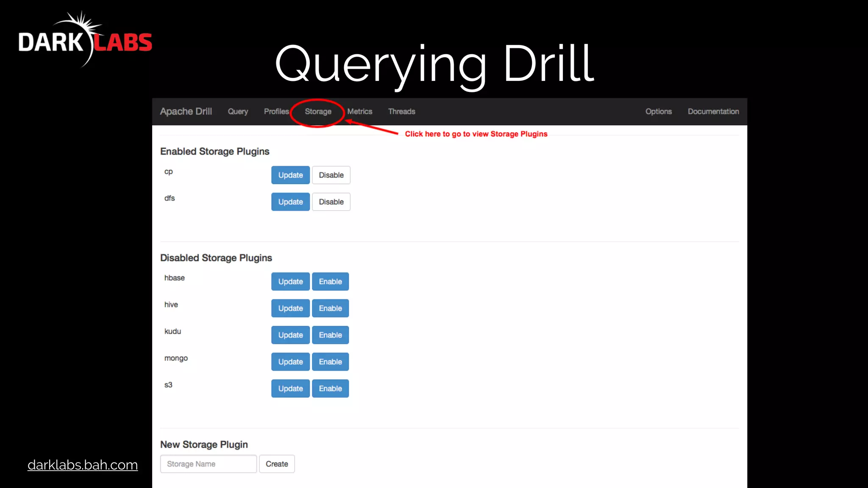868x488 pixels.
Task: Update the kudu plugin
Action: [290, 335]
